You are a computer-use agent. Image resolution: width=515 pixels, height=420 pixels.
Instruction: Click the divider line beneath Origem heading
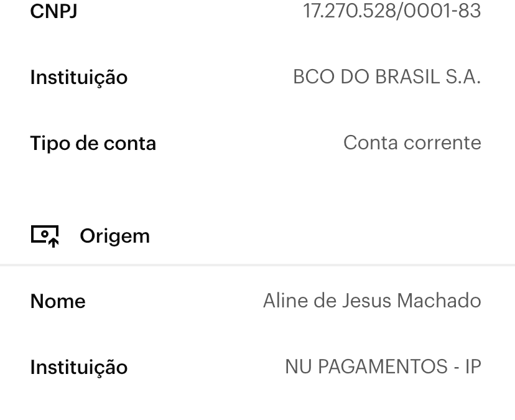coord(257,265)
